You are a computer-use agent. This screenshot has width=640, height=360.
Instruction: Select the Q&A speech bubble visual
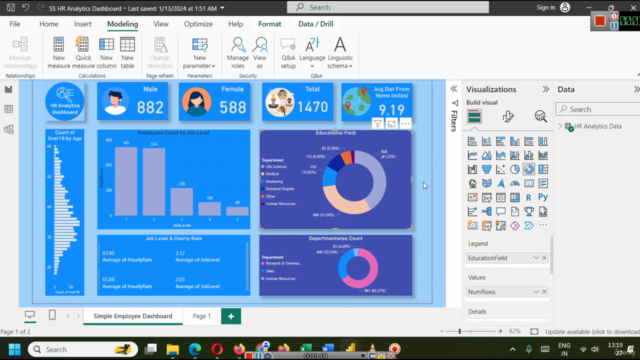(500, 211)
